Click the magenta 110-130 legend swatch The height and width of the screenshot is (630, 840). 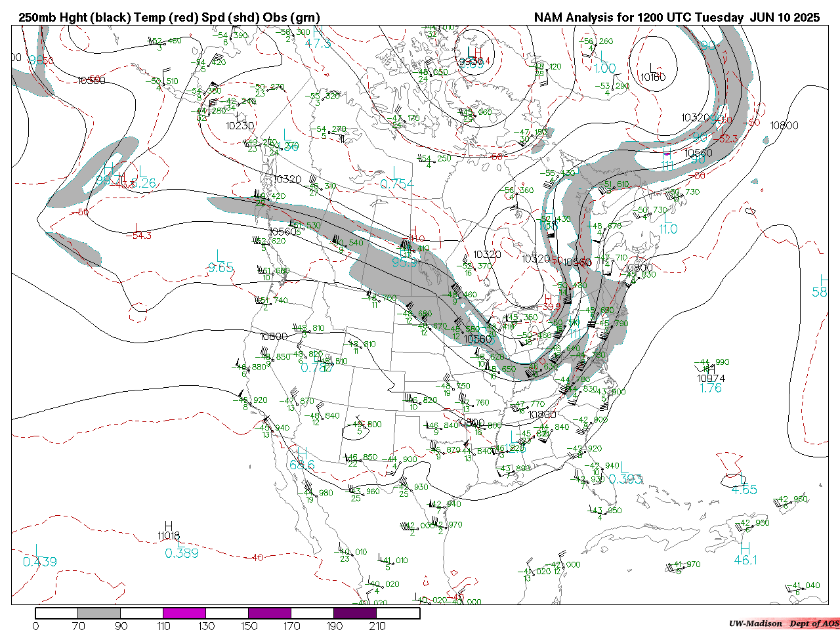click(184, 613)
